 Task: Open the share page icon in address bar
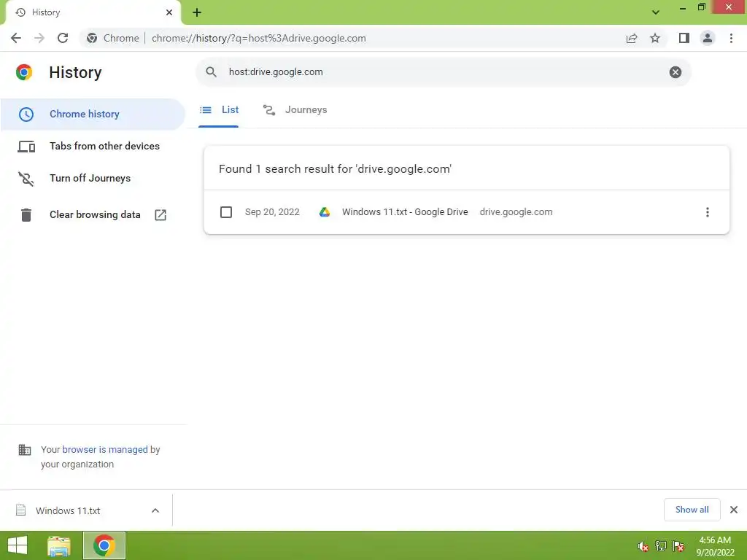632,38
